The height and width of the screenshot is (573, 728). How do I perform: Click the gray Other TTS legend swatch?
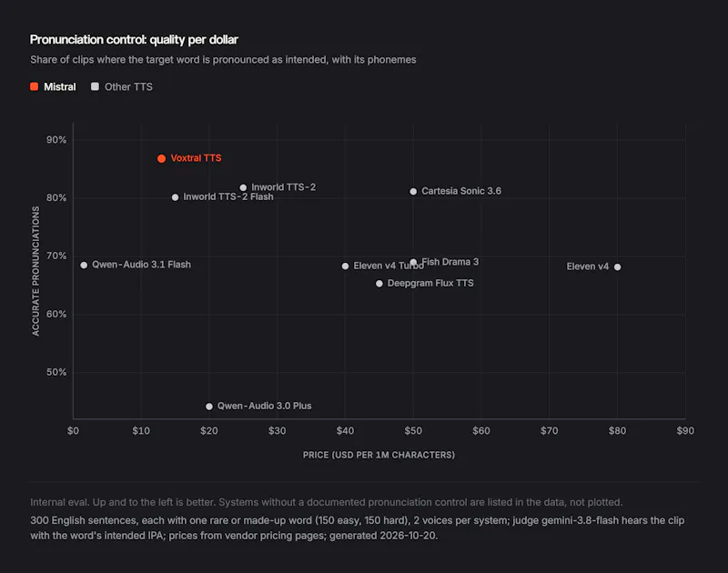[x=95, y=86]
